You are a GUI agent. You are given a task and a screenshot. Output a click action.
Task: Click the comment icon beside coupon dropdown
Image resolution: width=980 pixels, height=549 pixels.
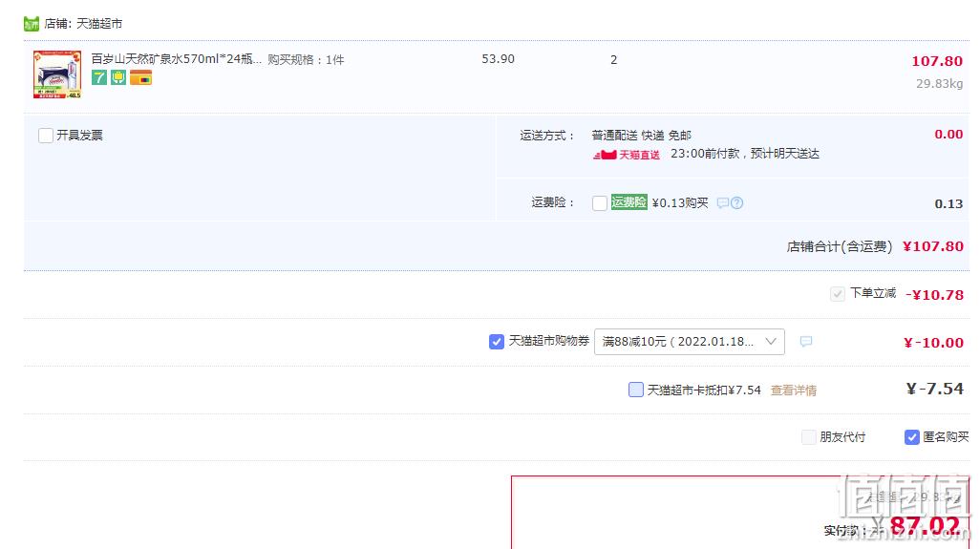806,342
